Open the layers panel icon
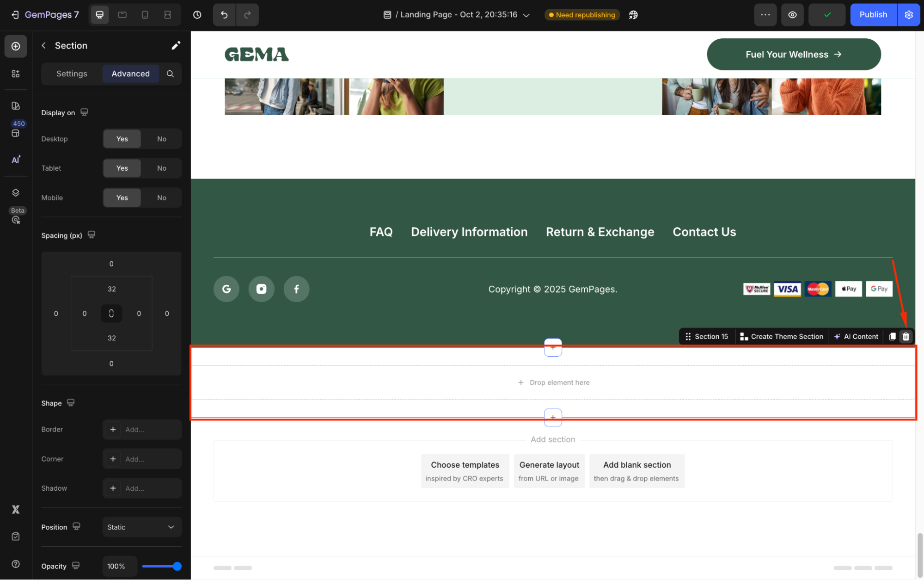The height and width of the screenshot is (580, 924). tap(16, 192)
